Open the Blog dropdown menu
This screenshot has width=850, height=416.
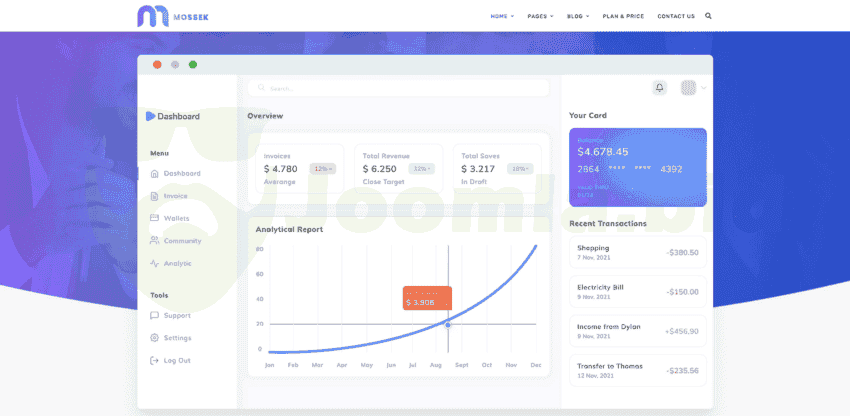[578, 16]
